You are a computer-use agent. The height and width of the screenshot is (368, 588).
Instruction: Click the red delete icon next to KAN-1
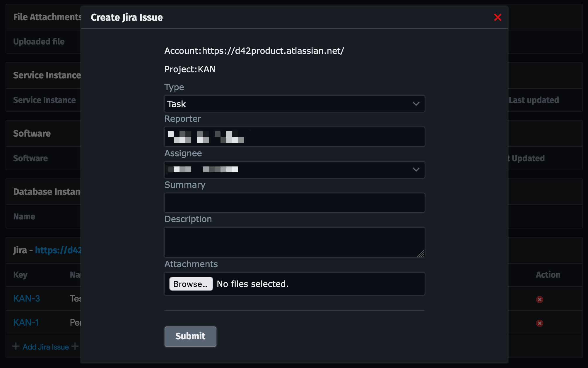tap(539, 323)
